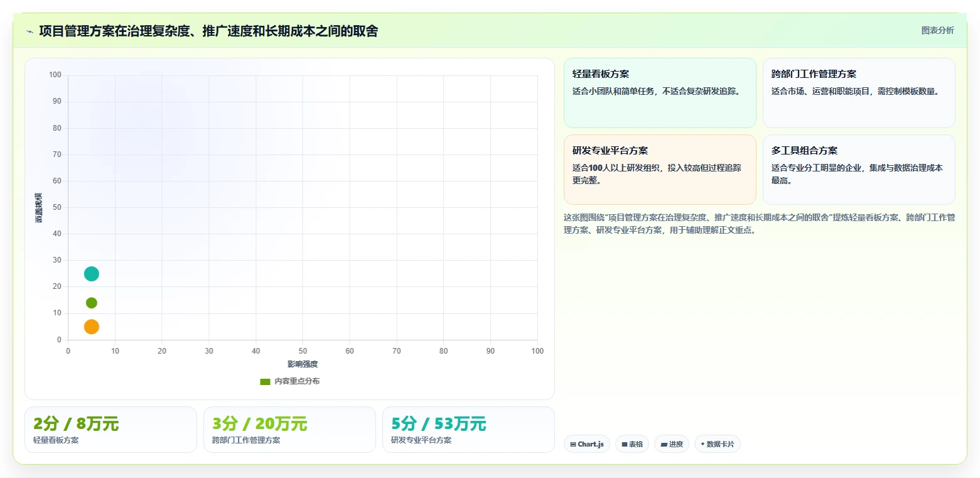Open the 研发专业平台方案 description card

660,170
